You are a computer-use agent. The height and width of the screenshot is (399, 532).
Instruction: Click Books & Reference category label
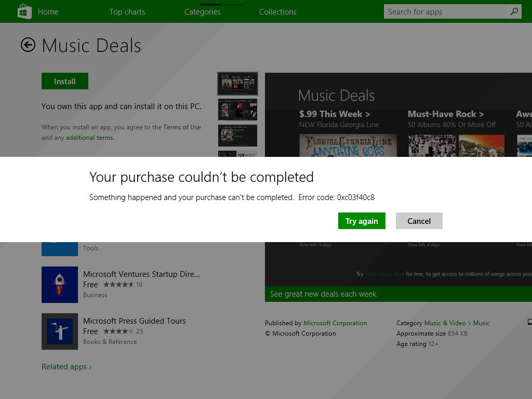pos(110,342)
